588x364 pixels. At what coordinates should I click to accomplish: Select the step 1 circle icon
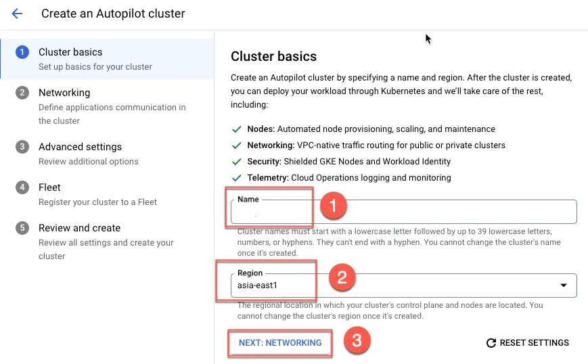pos(22,52)
